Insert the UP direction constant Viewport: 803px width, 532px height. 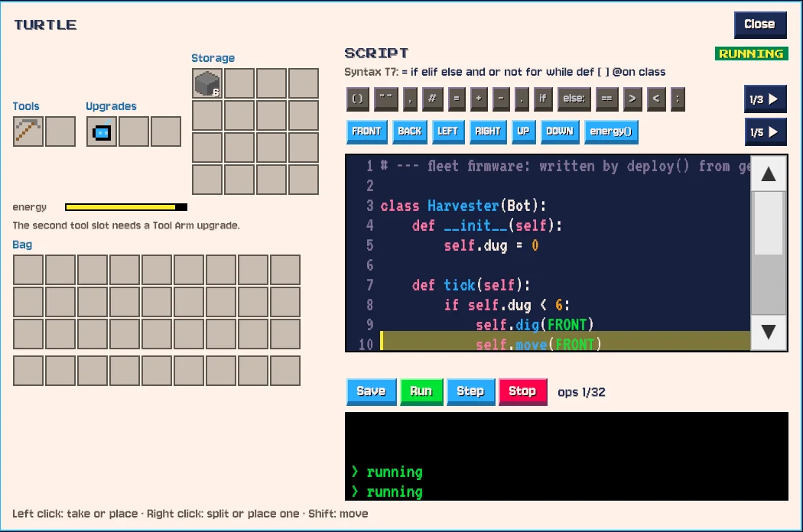(x=523, y=131)
